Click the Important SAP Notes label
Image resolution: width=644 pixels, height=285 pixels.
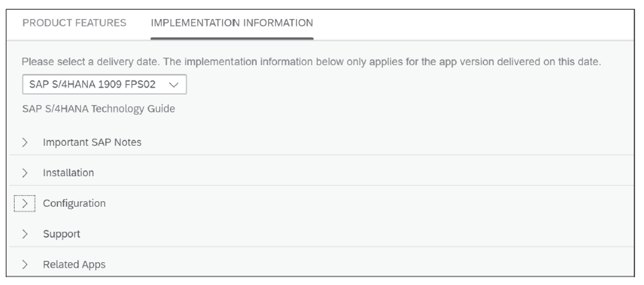pyautogui.click(x=92, y=142)
